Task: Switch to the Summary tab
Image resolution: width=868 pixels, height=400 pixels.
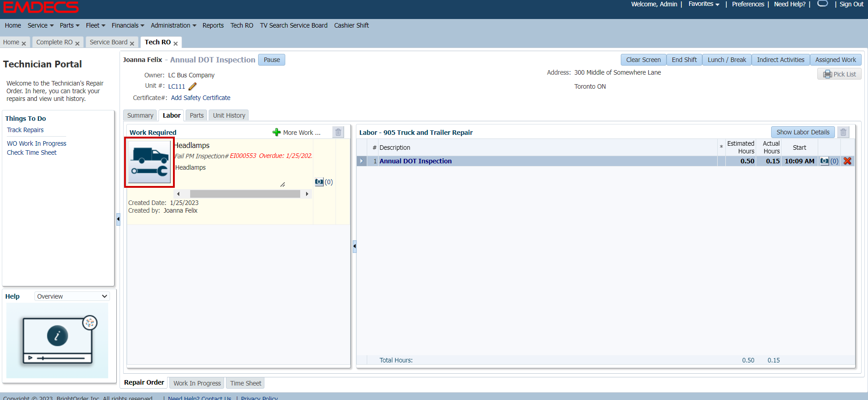Action: pyautogui.click(x=140, y=115)
